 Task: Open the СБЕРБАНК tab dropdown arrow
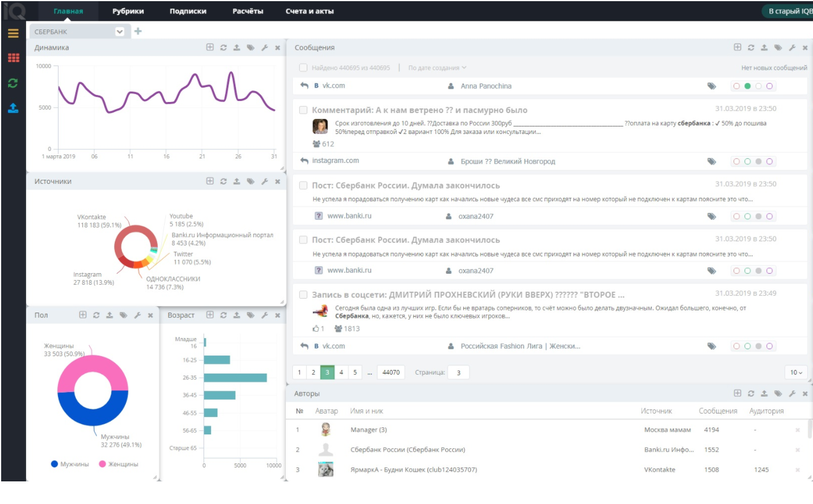tap(119, 32)
